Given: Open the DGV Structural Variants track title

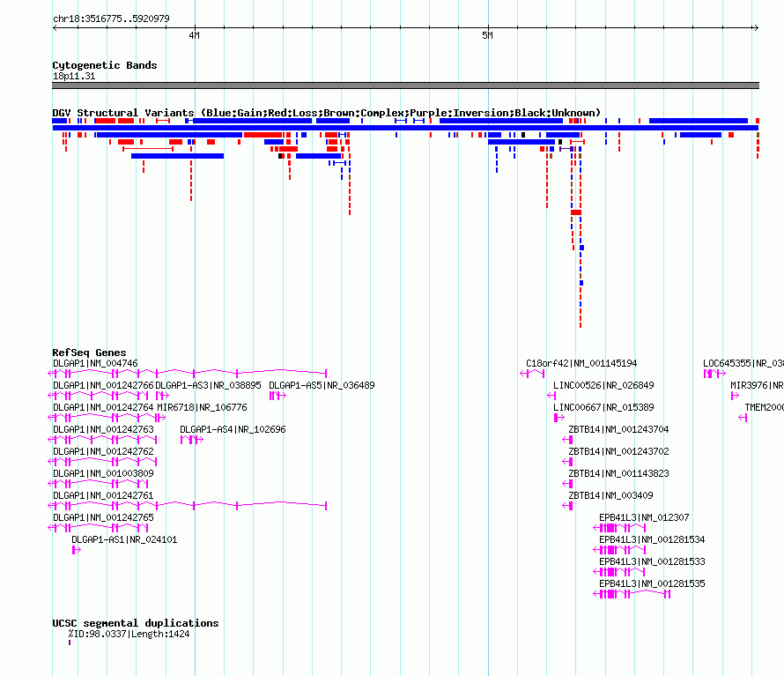Looking at the screenshot, I should tap(326, 113).
